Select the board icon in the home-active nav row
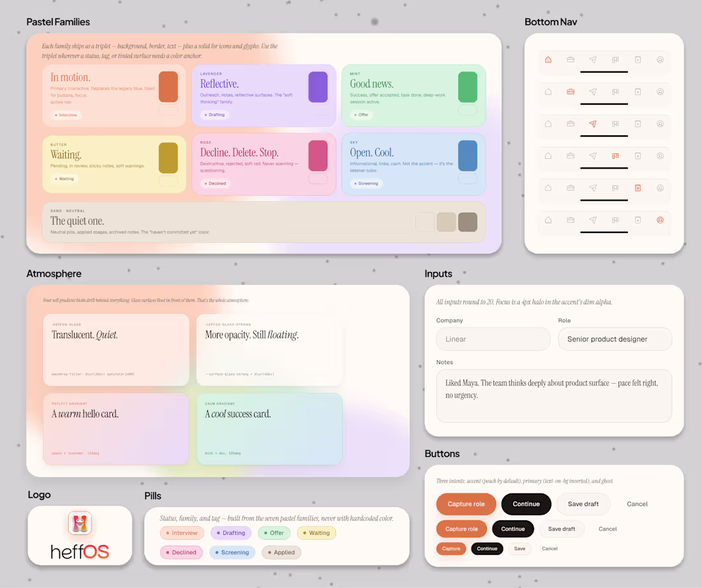The height and width of the screenshot is (588, 702). coord(615,59)
